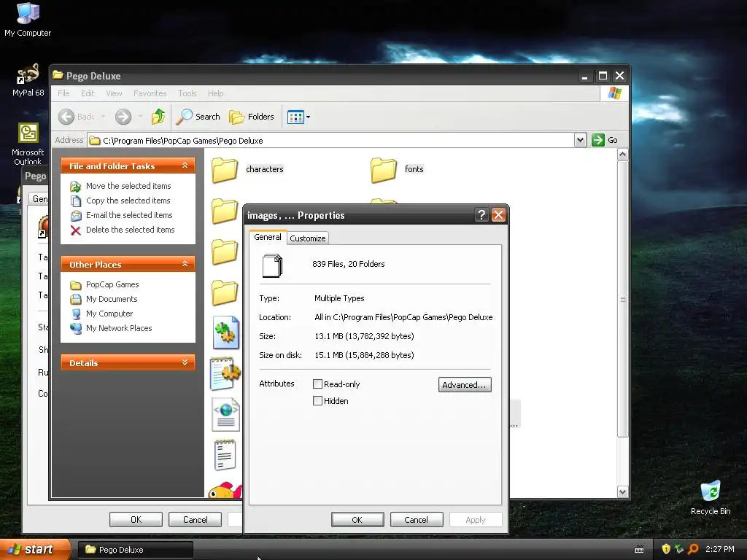
Task: Click the Go button beside the address bar
Action: (605, 140)
